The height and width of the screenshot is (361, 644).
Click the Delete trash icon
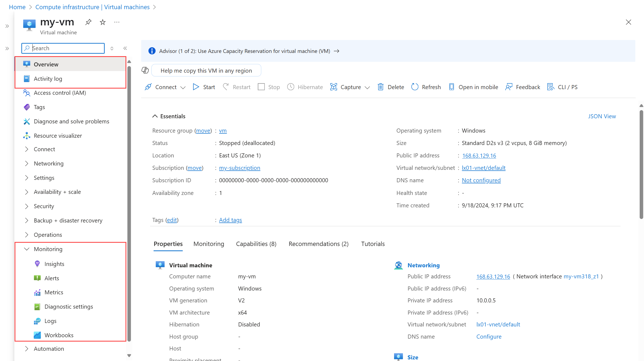click(380, 87)
